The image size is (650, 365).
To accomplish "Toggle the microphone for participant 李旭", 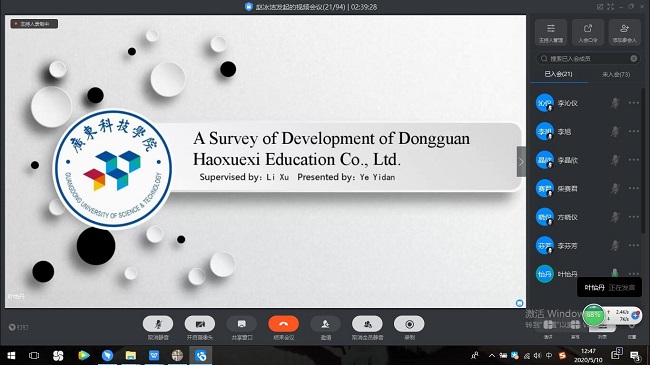I will [x=615, y=131].
